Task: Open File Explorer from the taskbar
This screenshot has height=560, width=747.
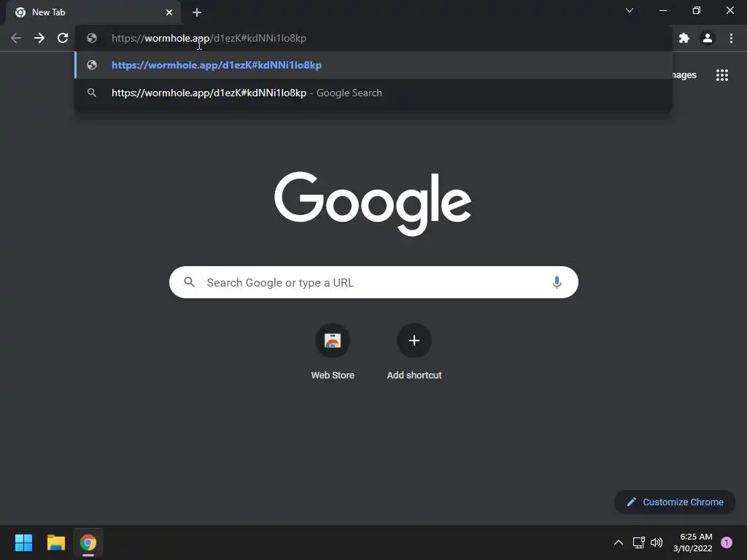Action: pyautogui.click(x=55, y=542)
